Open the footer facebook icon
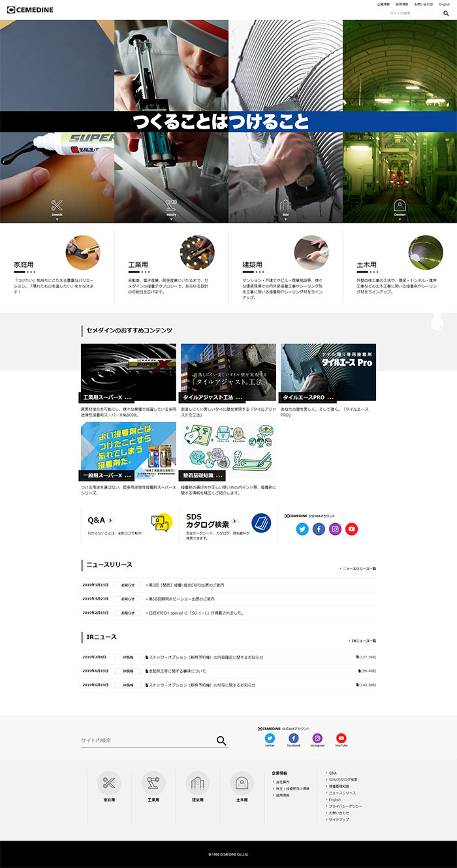 tap(293, 738)
